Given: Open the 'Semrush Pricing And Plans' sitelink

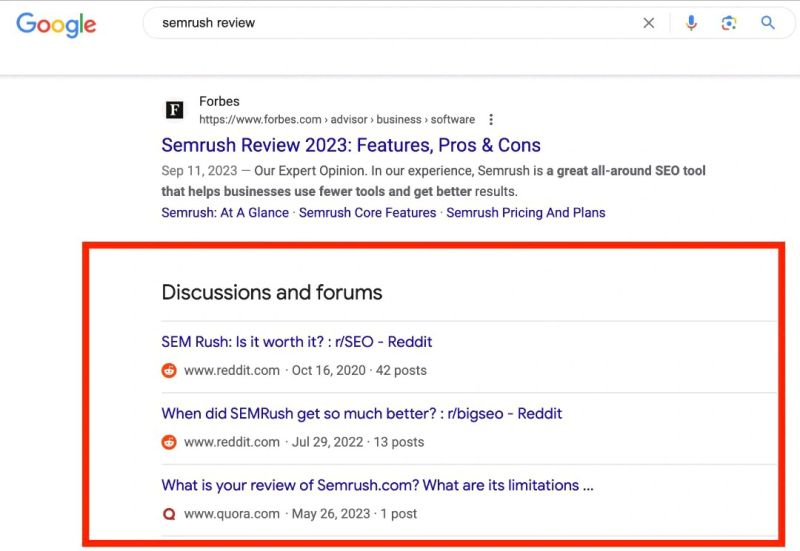Looking at the screenshot, I should click(x=526, y=213).
